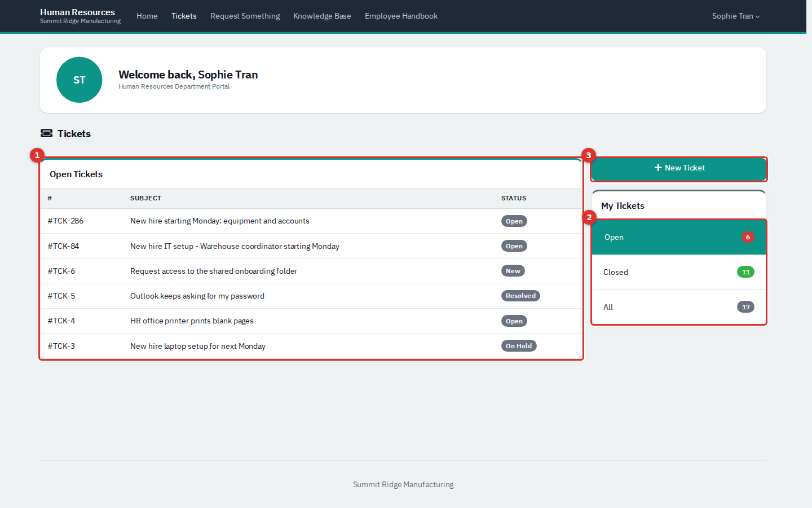812x508 pixels.
Task: Open the Sophie Tran user dropdown
Action: point(736,16)
